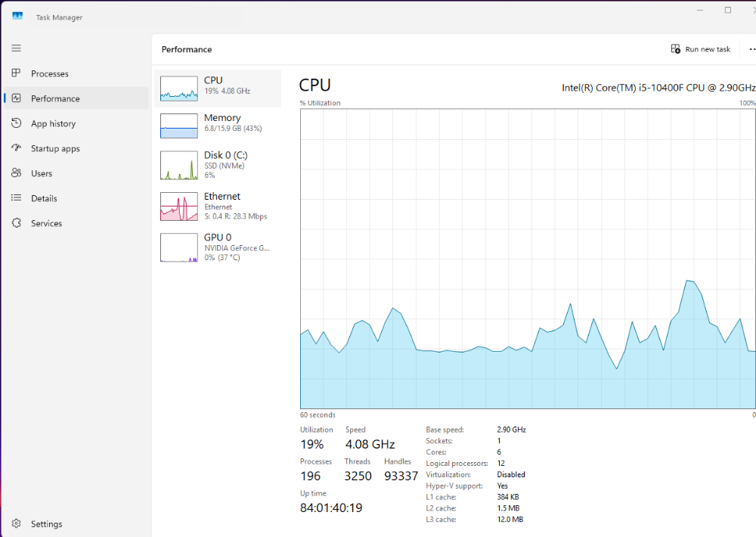Click the Details list icon
Viewport: 756px width, 537px height.
[x=17, y=198]
